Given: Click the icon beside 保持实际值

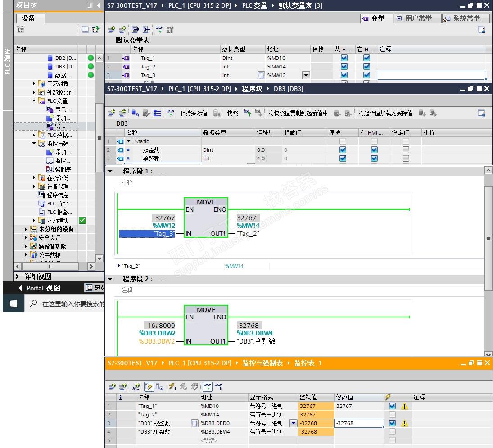Looking at the screenshot, I should 217,113.
